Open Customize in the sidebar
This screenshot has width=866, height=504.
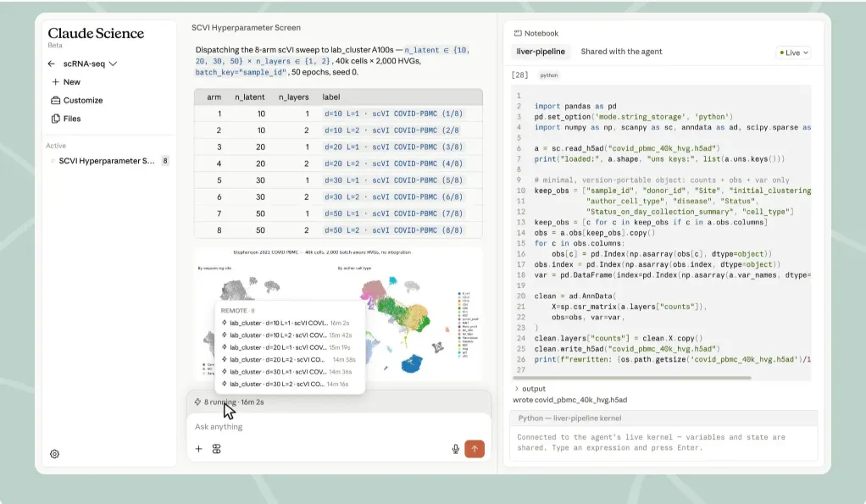(x=77, y=100)
